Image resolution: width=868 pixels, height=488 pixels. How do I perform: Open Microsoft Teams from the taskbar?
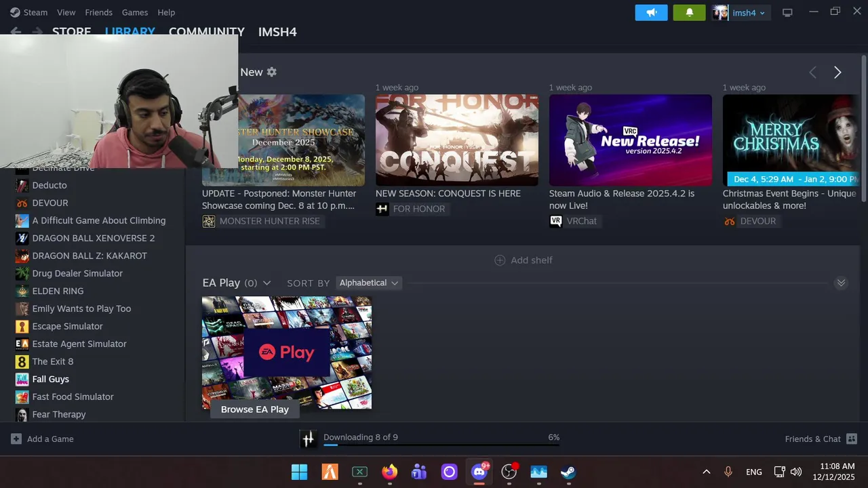point(419,472)
